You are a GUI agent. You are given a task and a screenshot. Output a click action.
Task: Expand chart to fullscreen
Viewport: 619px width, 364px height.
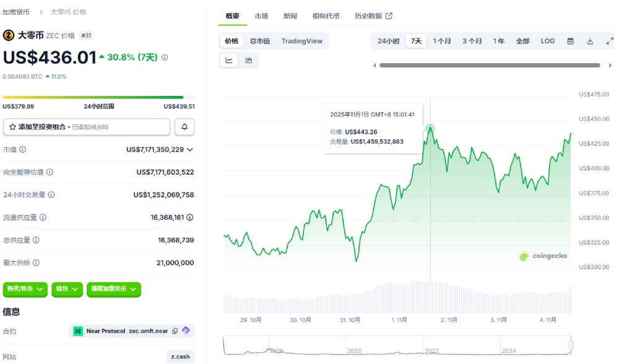pos(609,41)
